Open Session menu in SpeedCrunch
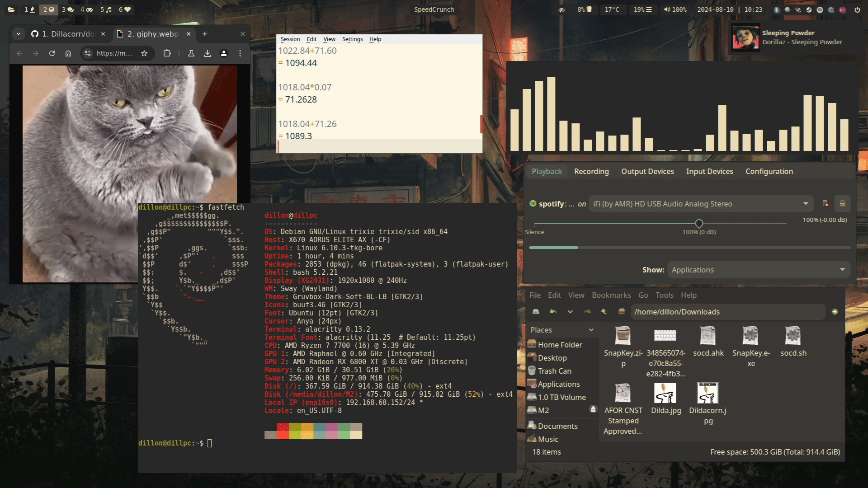868x488 pixels. click(x=290, y=39)
